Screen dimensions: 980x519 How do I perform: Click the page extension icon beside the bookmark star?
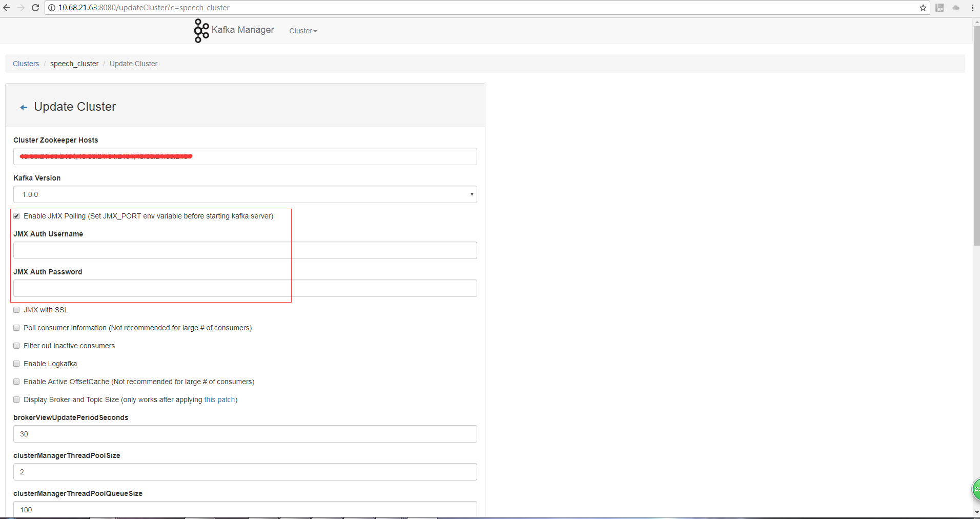[940, 8]
